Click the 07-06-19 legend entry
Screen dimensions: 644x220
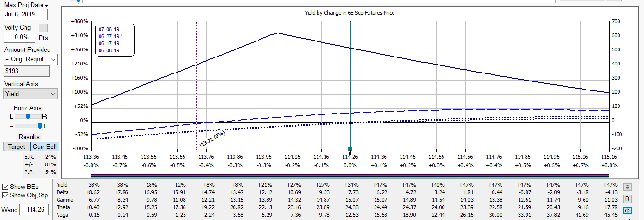coord(116,29)
